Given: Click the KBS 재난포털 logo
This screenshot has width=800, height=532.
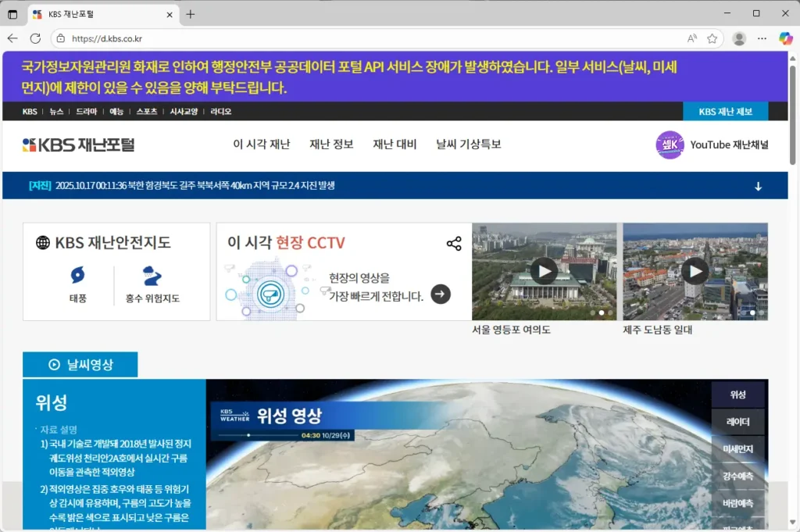Looking at the screenshot, I should point(78,145).
